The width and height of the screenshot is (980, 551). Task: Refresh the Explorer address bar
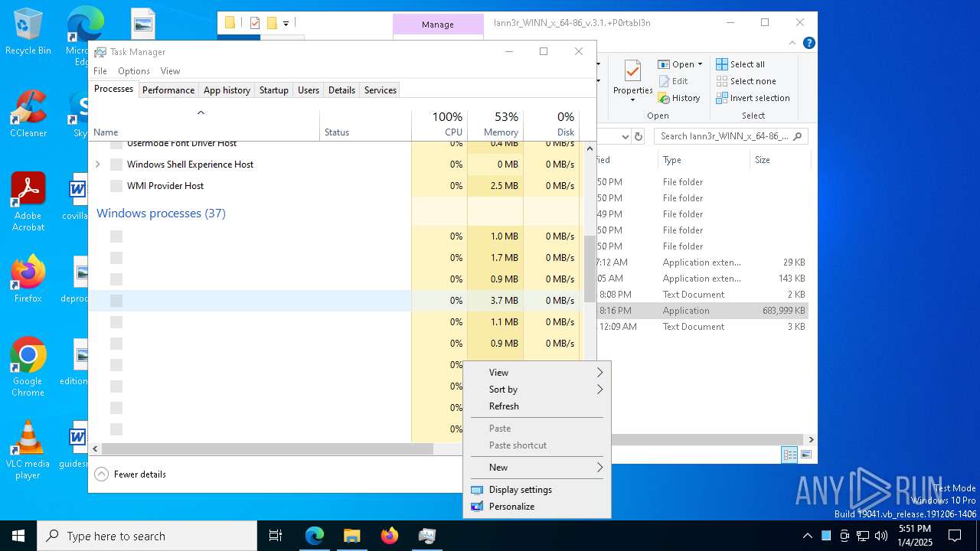coord(639,136)
